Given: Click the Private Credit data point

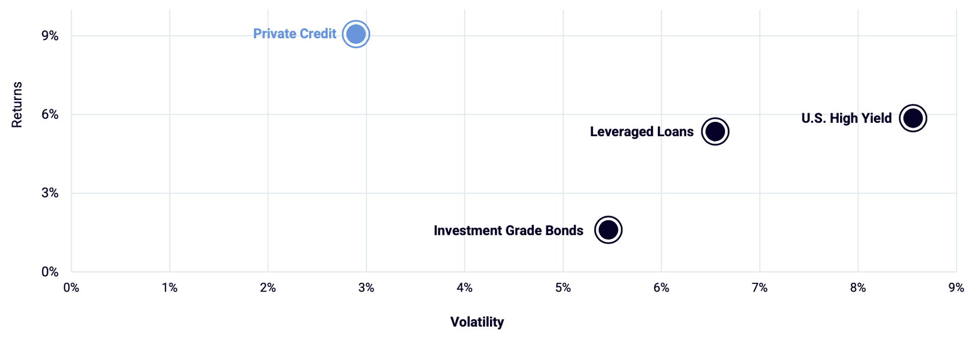Looking at the screenshot, I should point(356,34).
